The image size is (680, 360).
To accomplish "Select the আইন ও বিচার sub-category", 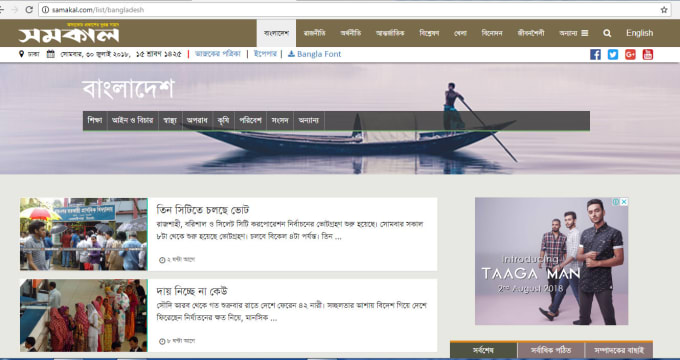I will pyautogui.click(x=133, y=121).
